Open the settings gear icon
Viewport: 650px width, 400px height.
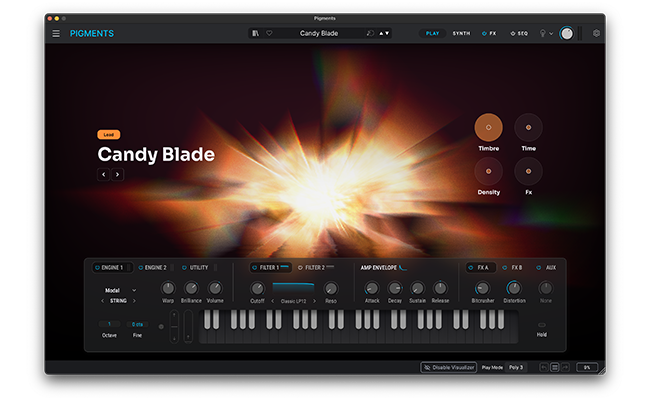click(597, 33)
